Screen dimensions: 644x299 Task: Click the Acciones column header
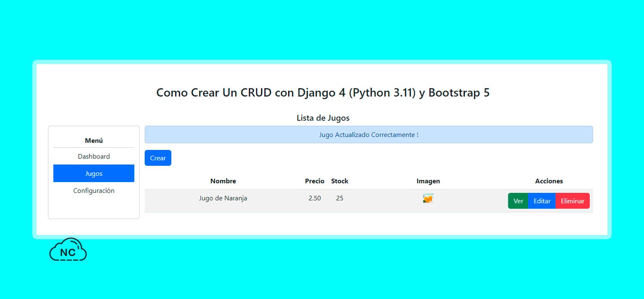click(x=549, y=181)
